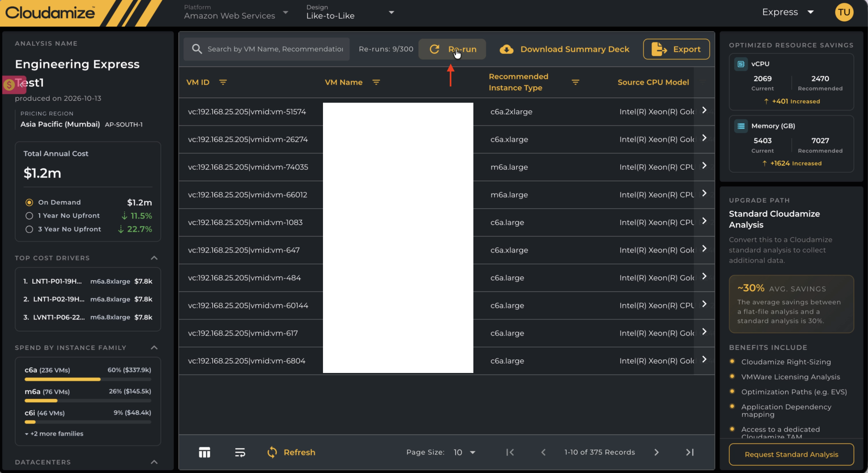Open the Platform Amazon Web Services dropdown

click(x=236, y=12)
